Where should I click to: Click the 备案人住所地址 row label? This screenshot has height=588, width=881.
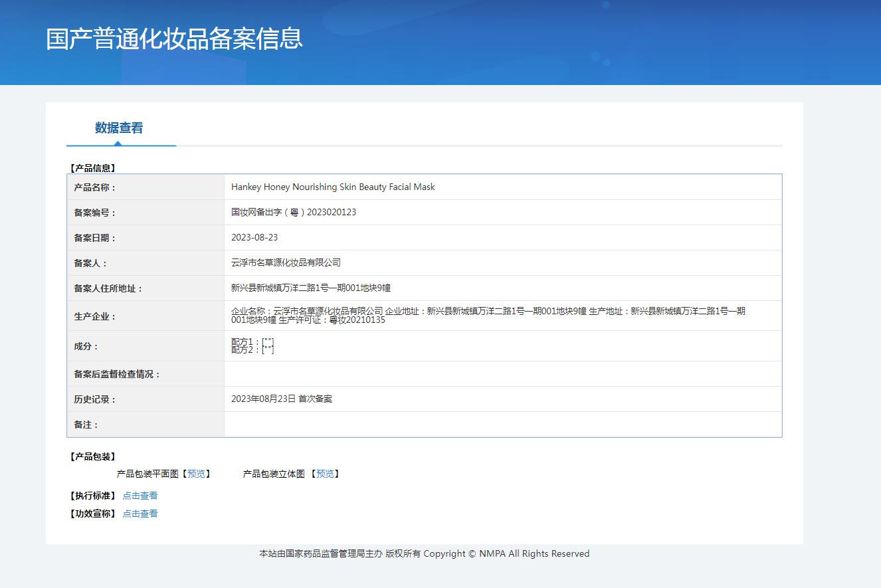click(x=108, y=288)
